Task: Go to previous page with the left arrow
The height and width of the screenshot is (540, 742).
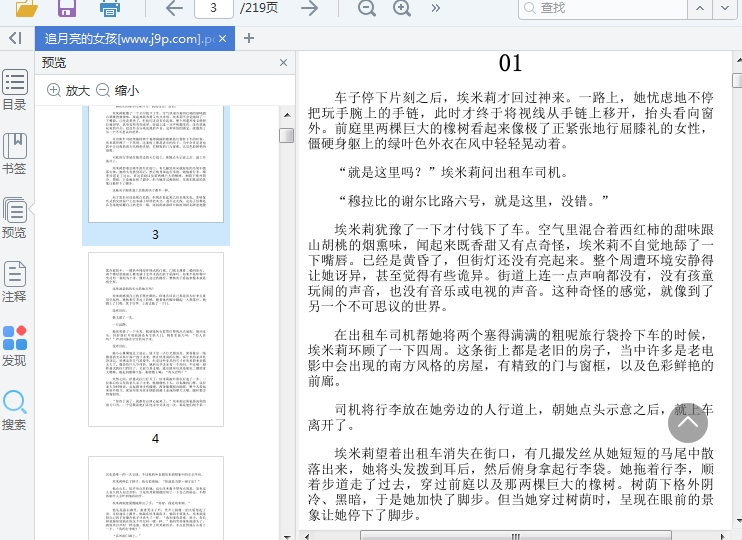Action: coord(174,8)
